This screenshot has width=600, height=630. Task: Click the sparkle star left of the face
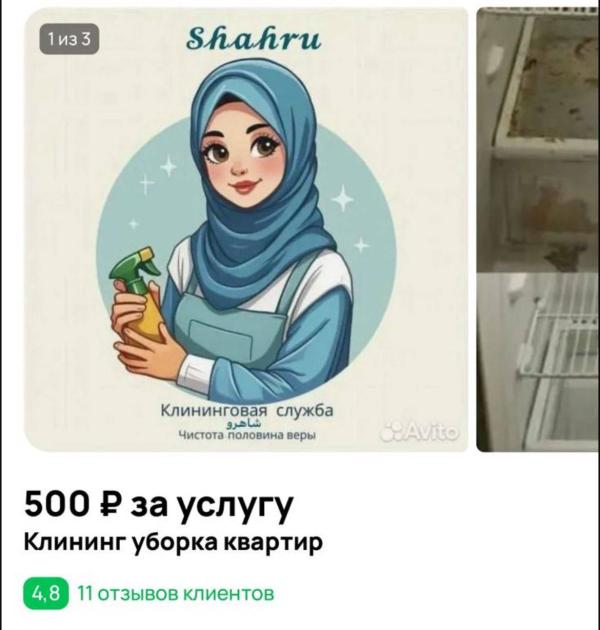[168, 166]
